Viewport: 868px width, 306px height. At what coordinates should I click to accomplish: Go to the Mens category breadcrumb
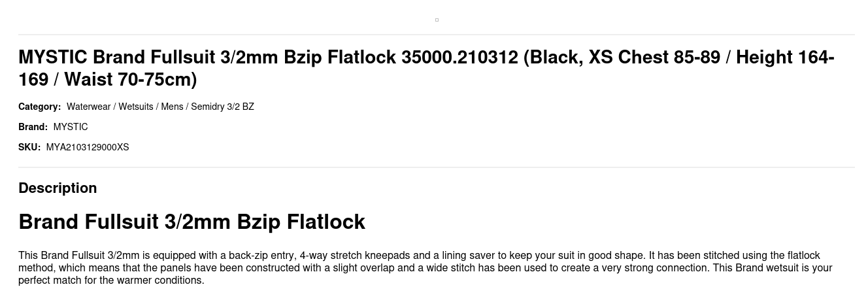tap(172, 107)
